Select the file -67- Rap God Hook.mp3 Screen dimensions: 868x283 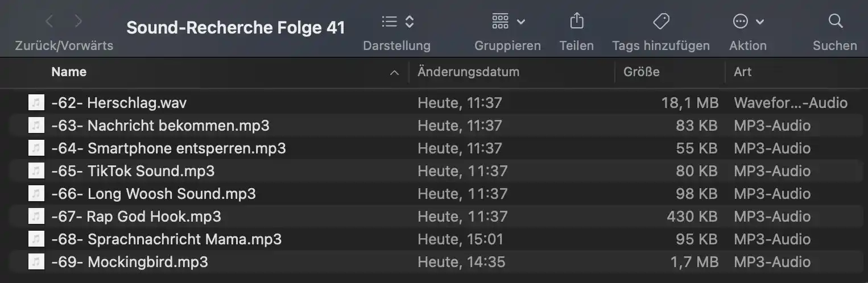coord(434,217)
